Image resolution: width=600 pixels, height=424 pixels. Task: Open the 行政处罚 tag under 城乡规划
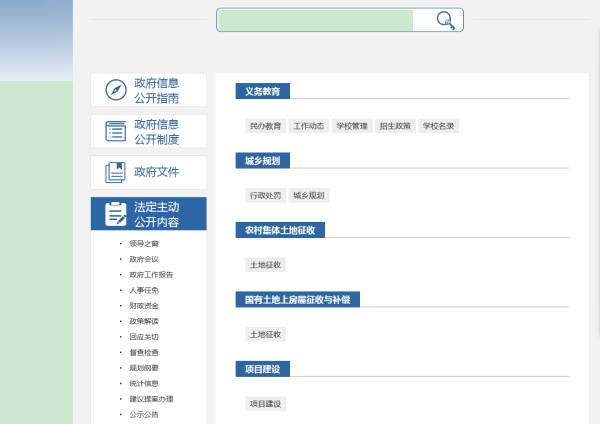coord(265,195)
